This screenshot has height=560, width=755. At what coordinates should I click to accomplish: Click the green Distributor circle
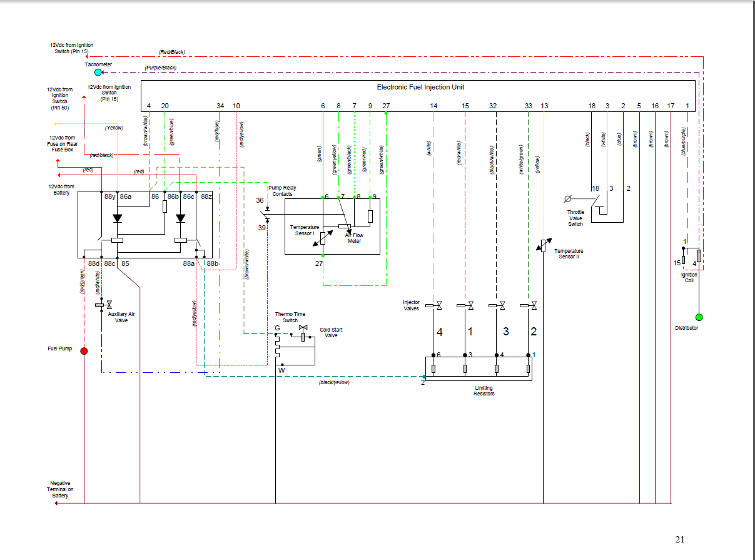699,317
